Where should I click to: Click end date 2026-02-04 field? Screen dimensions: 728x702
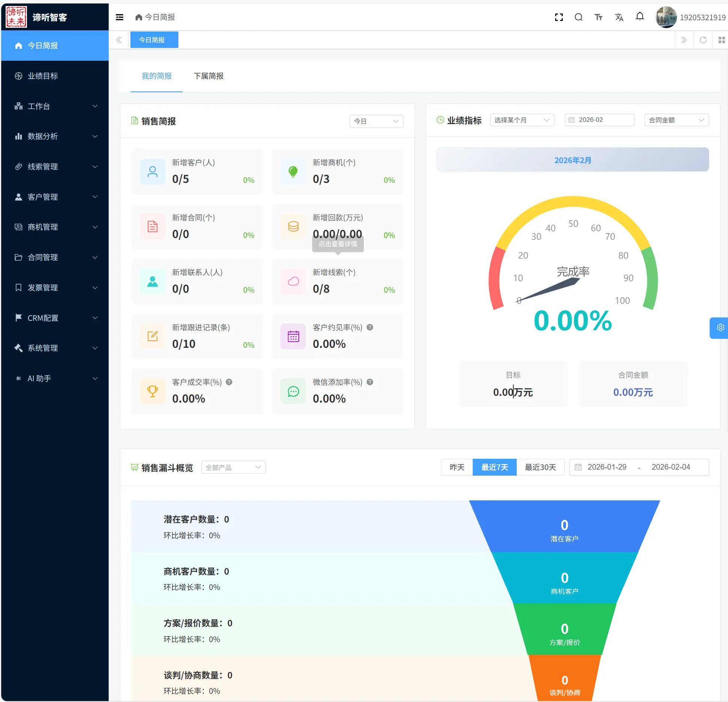click(x=671, y=467)
